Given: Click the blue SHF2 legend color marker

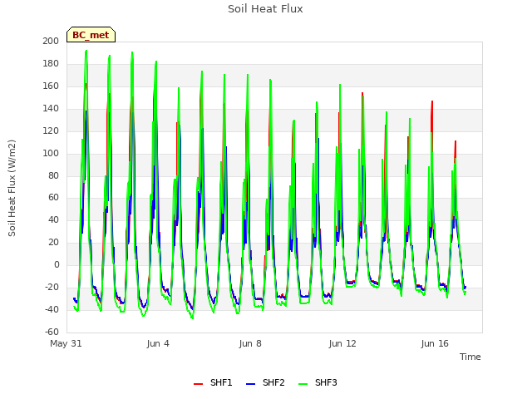Looking at the screenshot, I should (x=251, y=384).
